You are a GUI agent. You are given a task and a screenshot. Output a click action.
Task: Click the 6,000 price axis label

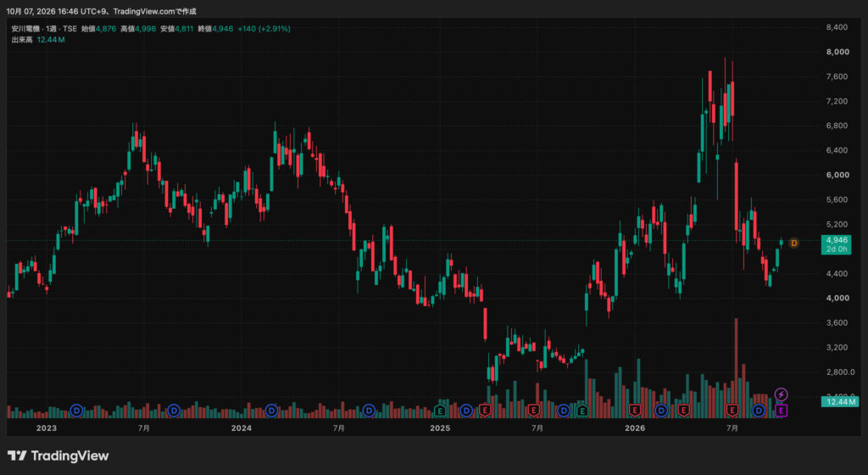click(837, 175)
